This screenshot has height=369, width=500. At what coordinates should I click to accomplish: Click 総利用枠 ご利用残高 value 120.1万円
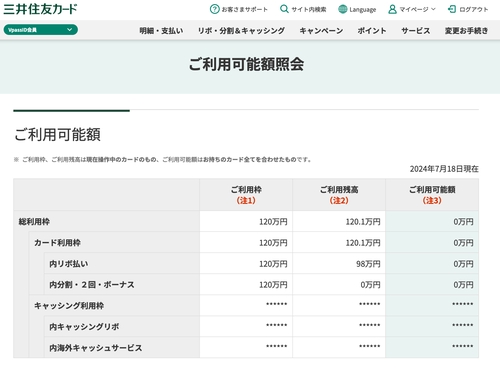[363, 222]
